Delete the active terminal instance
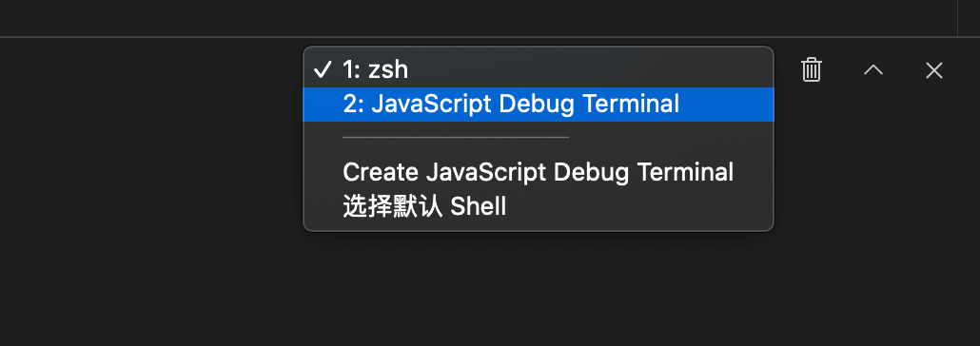 point(812,69)
